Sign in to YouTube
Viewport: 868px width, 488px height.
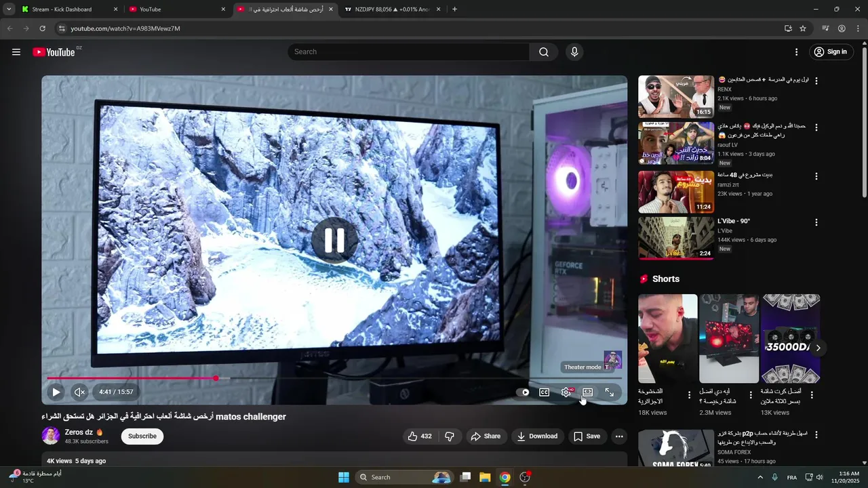[831, 52]
